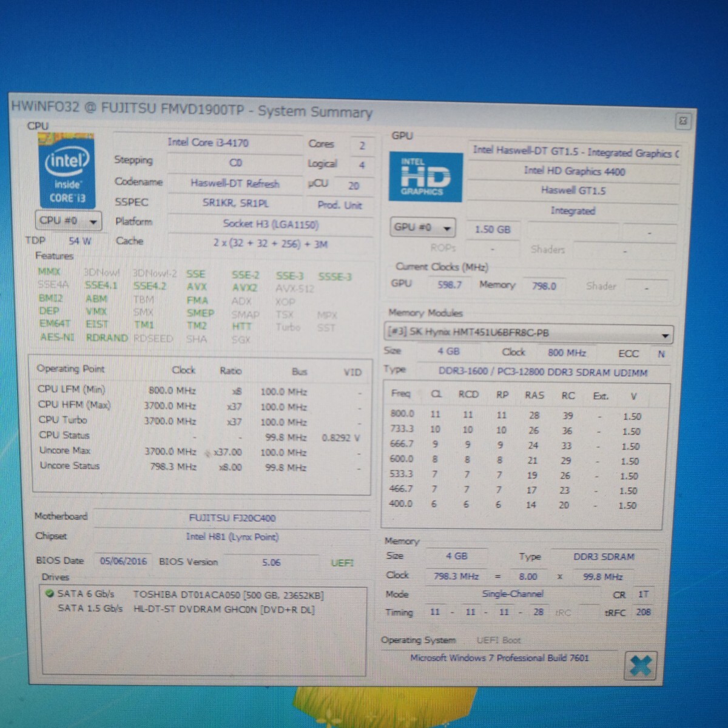
Task: Click SR1KR, SR1PL SSPEC value
Action: [x=235, y=203]
